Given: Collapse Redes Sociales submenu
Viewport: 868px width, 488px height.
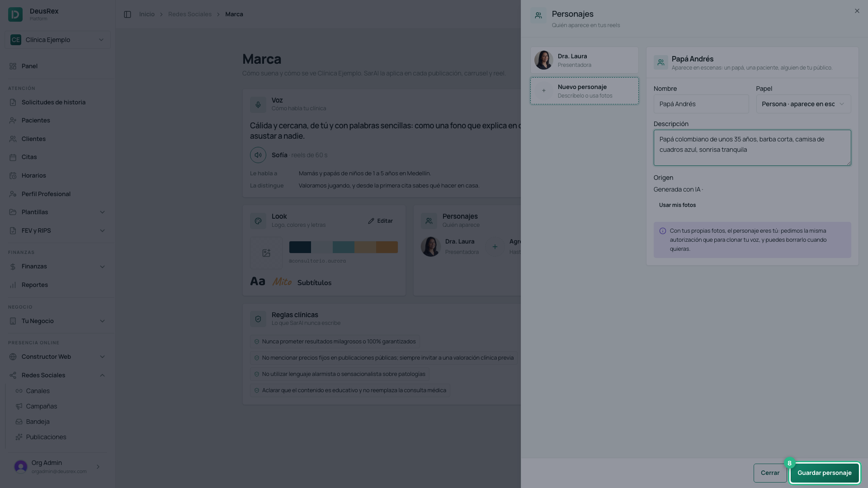Looking at the screenshot, I should tap(57, 375).
